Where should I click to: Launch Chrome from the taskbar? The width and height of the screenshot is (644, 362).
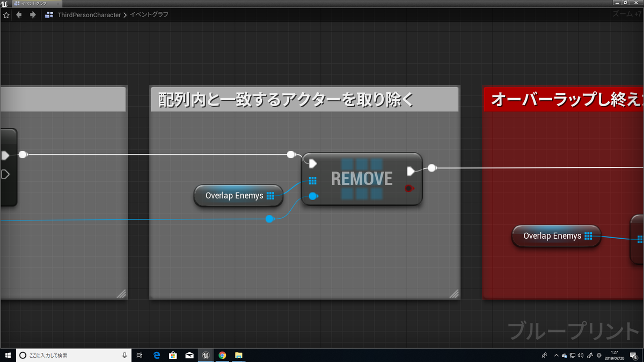coord(222,355)
